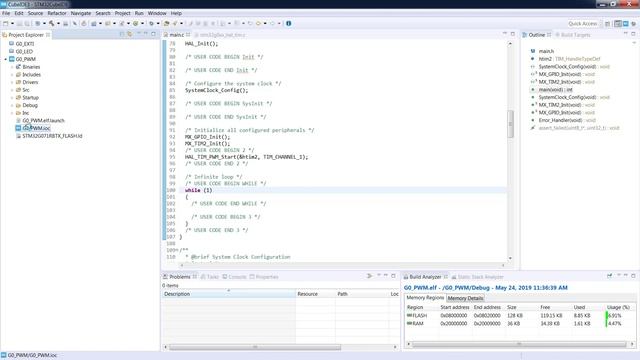
Task: Maximize the Problems view
Action: click(x=393, y=276)
